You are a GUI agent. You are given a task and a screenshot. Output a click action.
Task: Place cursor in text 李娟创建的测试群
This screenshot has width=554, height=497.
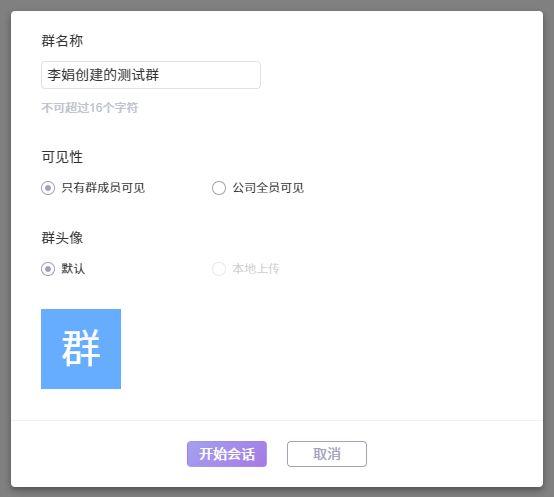(103, 75)
